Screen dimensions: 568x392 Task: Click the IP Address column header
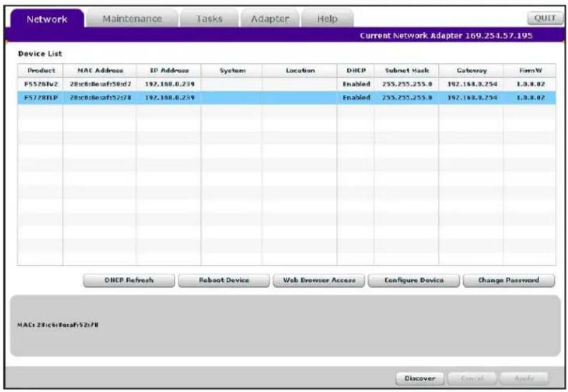pyautogui.click(x=169, y=71)
